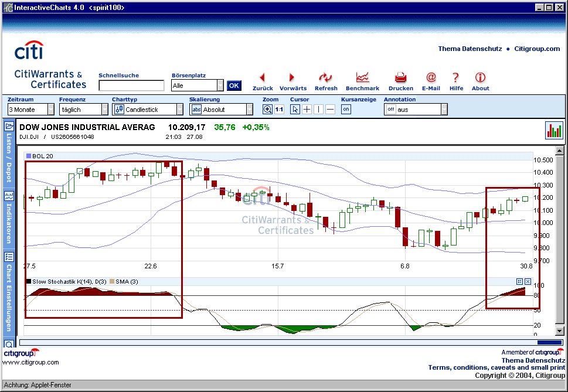
Task: Open Skalierung Absolut dropdown
Action: pyautogui.click(x=221, y=110)
